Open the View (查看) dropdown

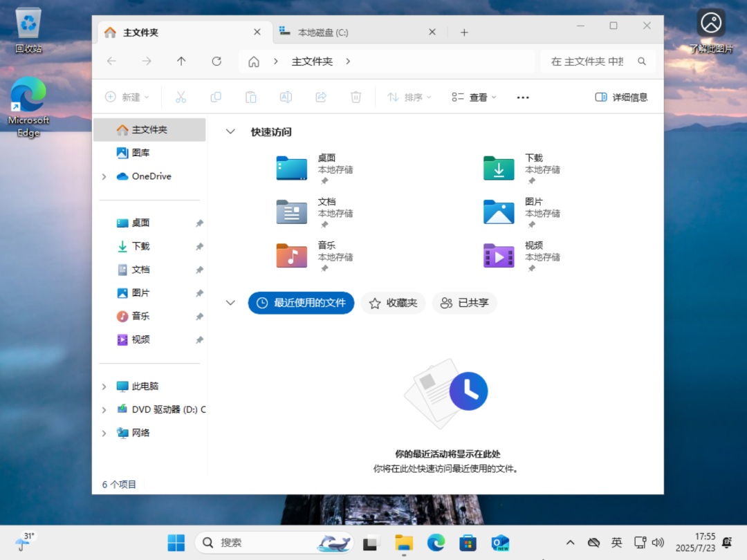pos(474,97)
